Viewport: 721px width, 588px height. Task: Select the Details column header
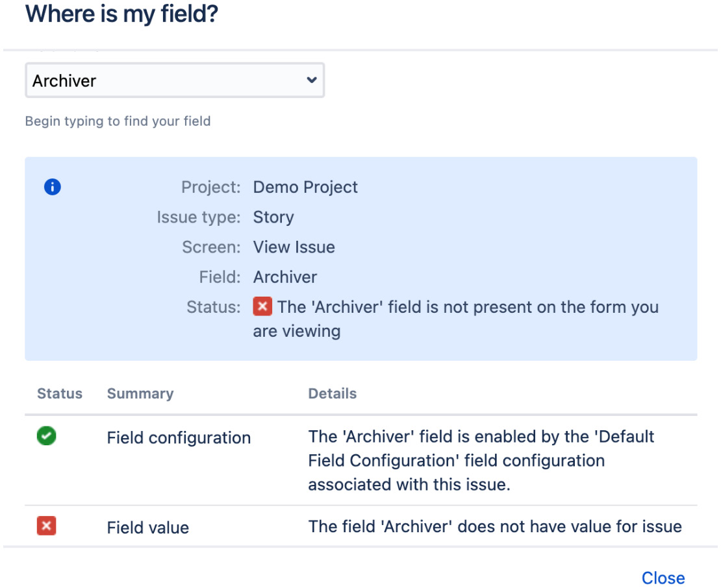332,393
